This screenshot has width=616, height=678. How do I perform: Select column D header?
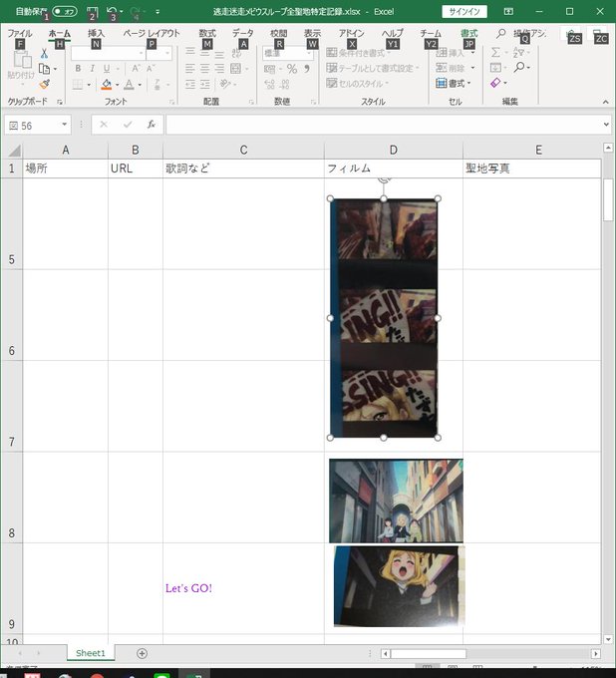pos(394,150)
